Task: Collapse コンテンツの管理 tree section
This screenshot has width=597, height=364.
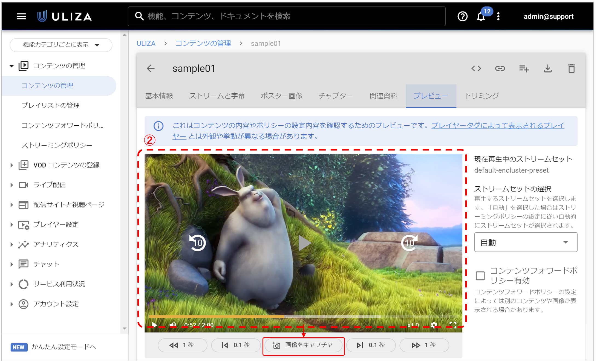Action: click(11, 66)
